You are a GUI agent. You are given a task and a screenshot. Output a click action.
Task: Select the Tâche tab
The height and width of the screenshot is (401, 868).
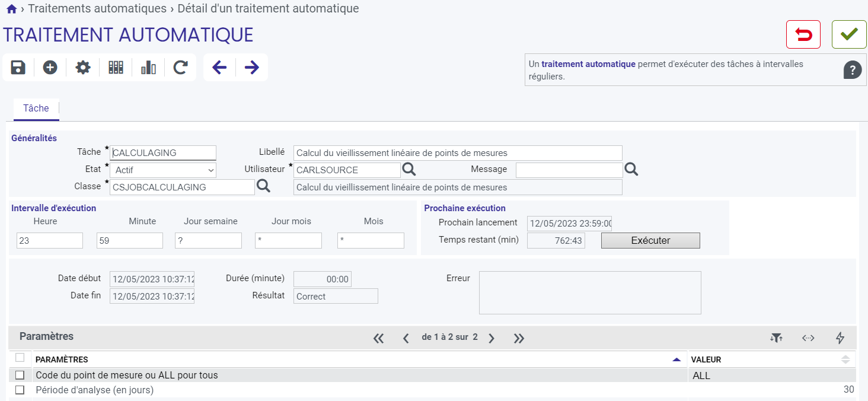pos(36,109)
